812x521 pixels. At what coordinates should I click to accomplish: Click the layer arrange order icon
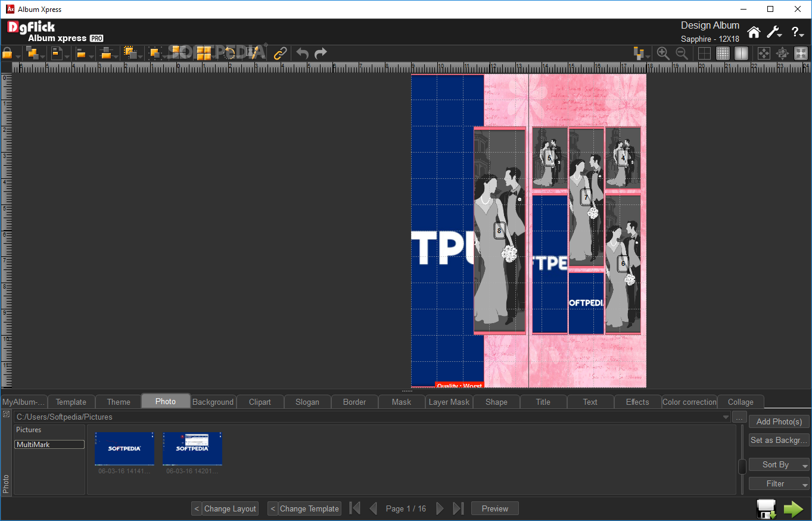pos(32,53)
